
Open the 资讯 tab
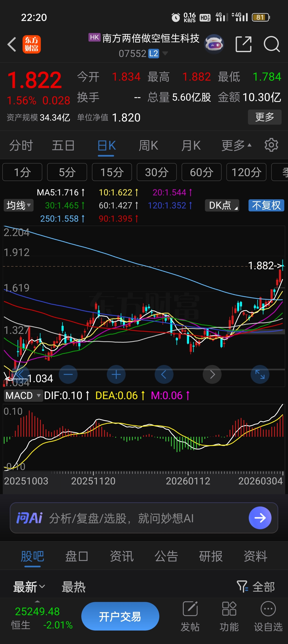click(x=122, y=556)
